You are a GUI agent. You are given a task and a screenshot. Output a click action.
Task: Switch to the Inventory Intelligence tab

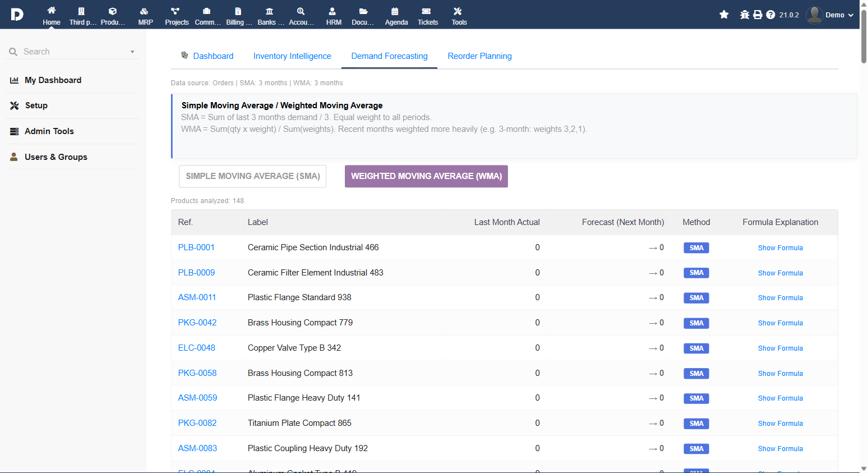pos(292,56)
